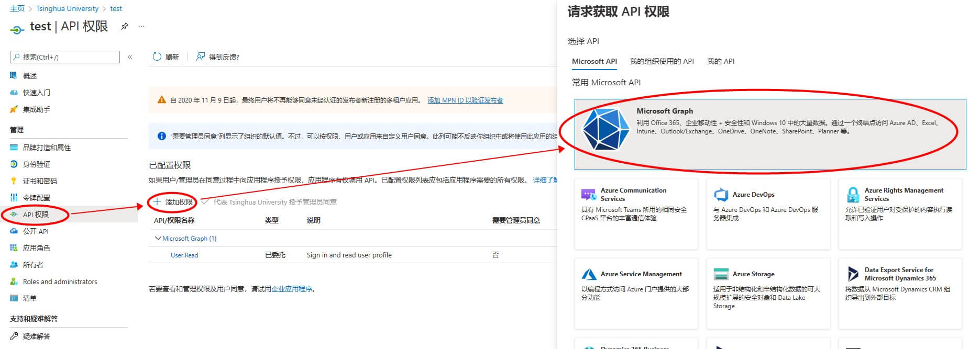Click the 得到反馈 feedback icon

tap(200, 57)
